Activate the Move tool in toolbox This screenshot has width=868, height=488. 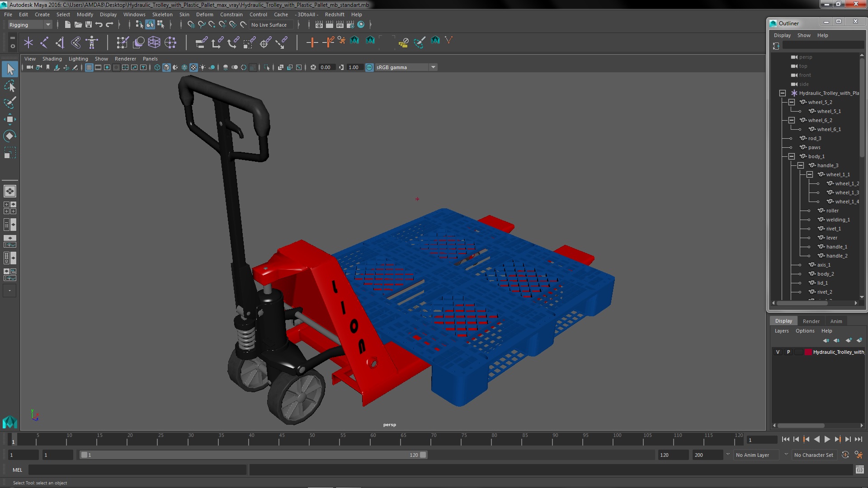click(10, 119)
